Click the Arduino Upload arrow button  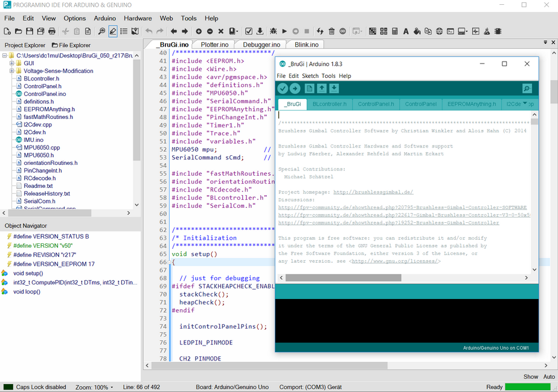[295, 89]
